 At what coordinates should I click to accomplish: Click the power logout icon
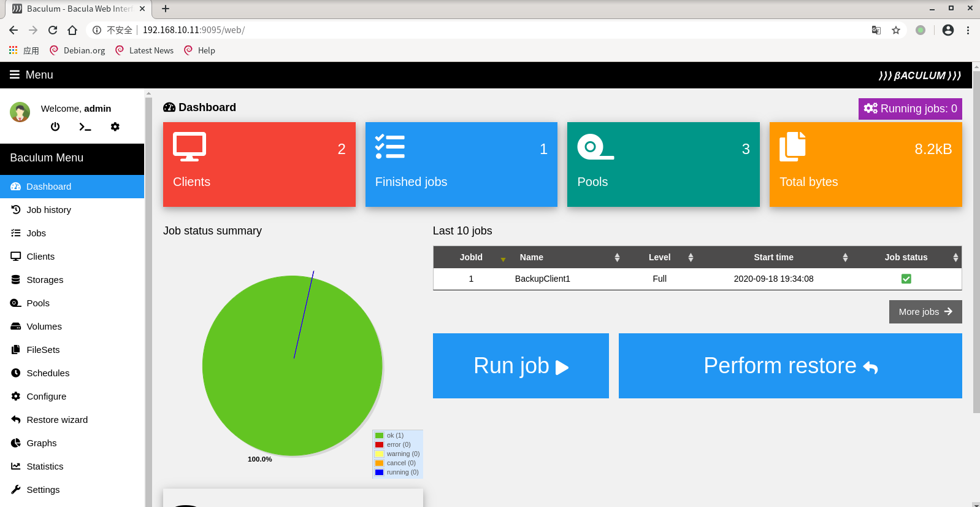pos(55,126)
